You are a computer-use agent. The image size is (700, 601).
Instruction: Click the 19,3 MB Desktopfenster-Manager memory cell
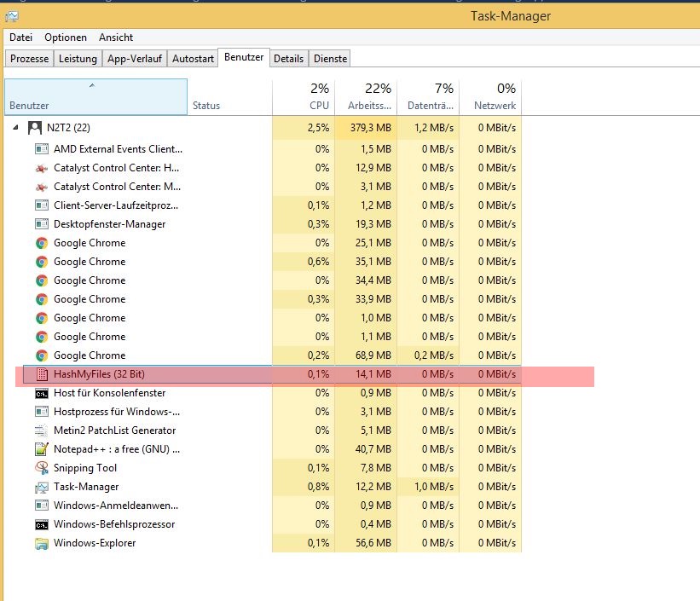(366, 224)
